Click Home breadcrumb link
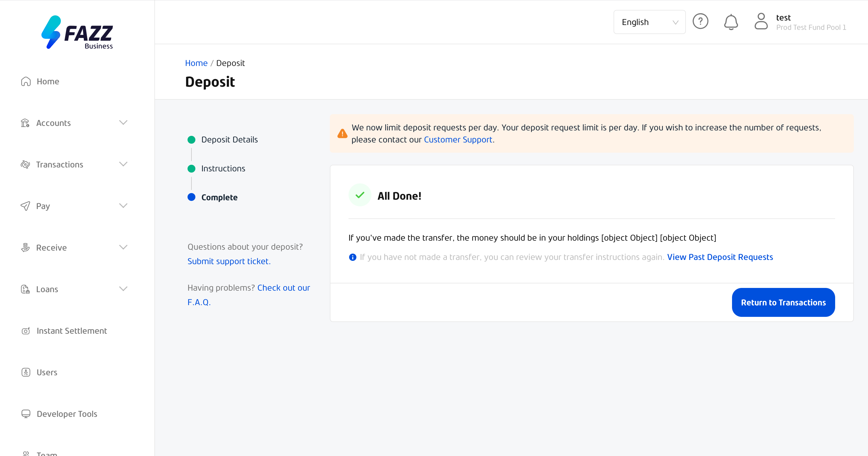 [196, 63]
